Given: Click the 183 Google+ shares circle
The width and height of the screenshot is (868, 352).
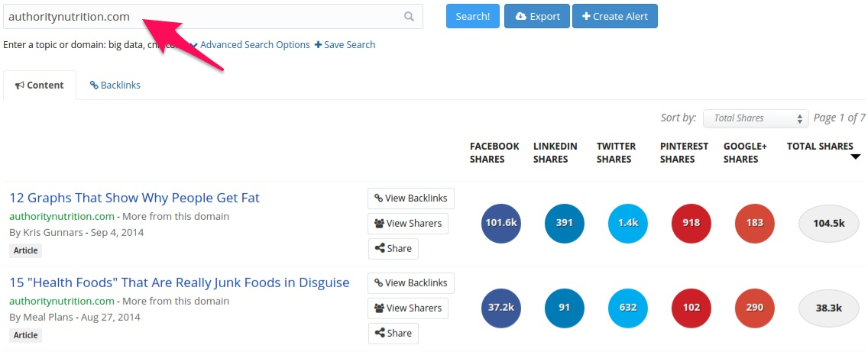Looking at the screenshot, I should 754,224.
